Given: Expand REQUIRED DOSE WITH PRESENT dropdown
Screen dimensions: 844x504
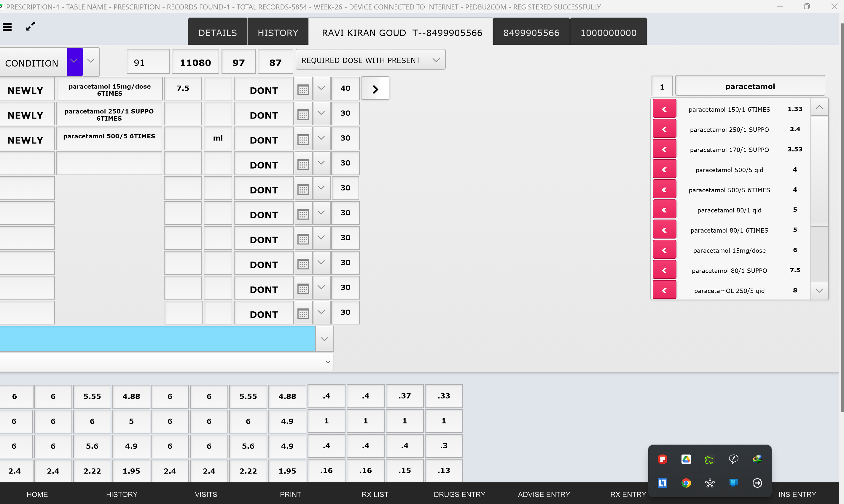Looking at the screenshot, I should click(x=436, y=60).
